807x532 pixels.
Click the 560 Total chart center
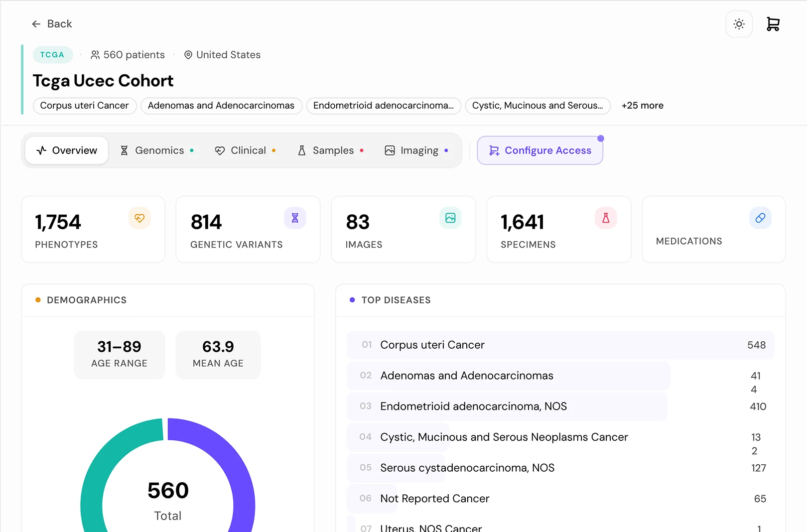pos(168,501)
